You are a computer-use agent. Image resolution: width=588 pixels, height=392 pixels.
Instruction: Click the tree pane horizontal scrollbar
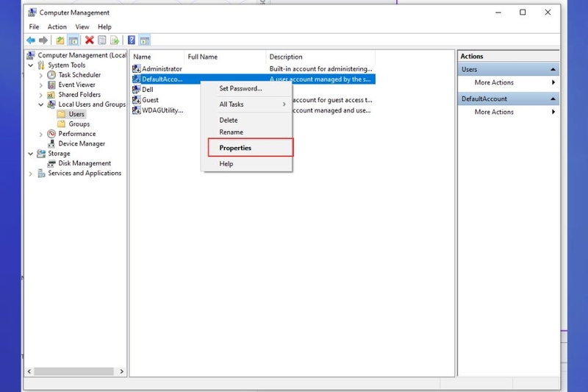pos(74,371)
